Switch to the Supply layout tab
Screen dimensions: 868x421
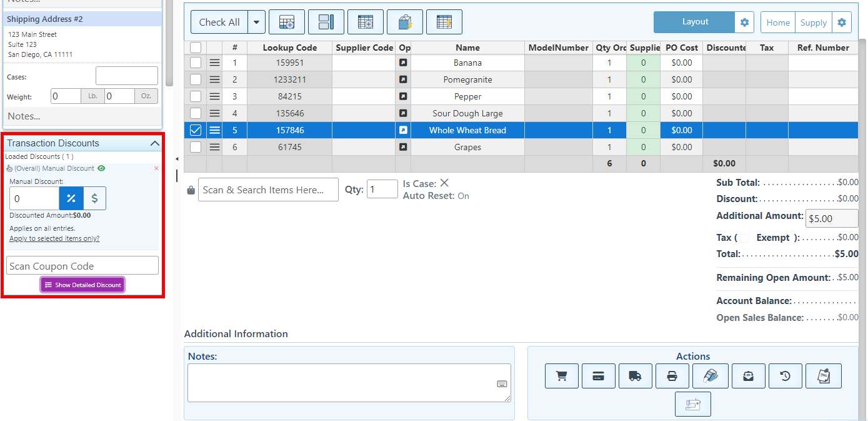coord(813,23)
